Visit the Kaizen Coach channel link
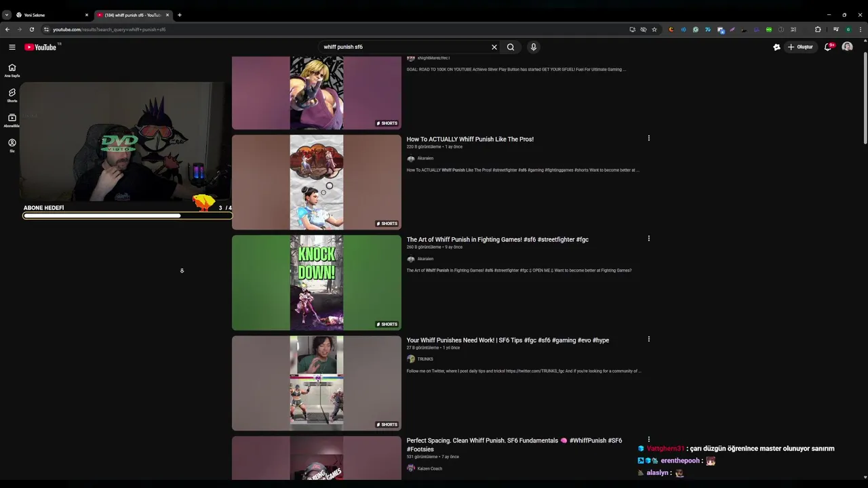The width and height of the screenshot is (868, 488). (x=430, y=468)
